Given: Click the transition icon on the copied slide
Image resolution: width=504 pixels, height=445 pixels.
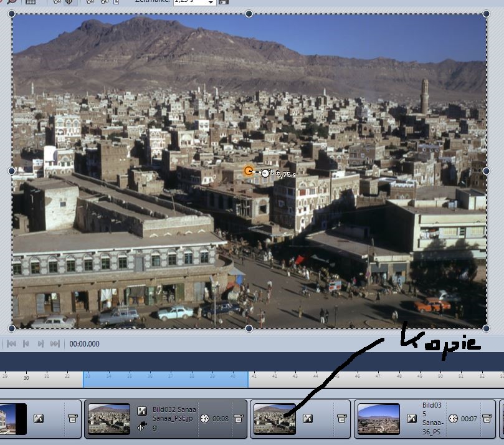Looking at the screenshot, I should point(308,419).
